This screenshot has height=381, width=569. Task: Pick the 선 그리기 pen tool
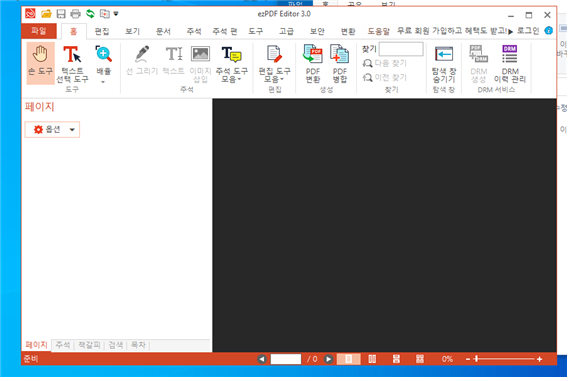142,60
